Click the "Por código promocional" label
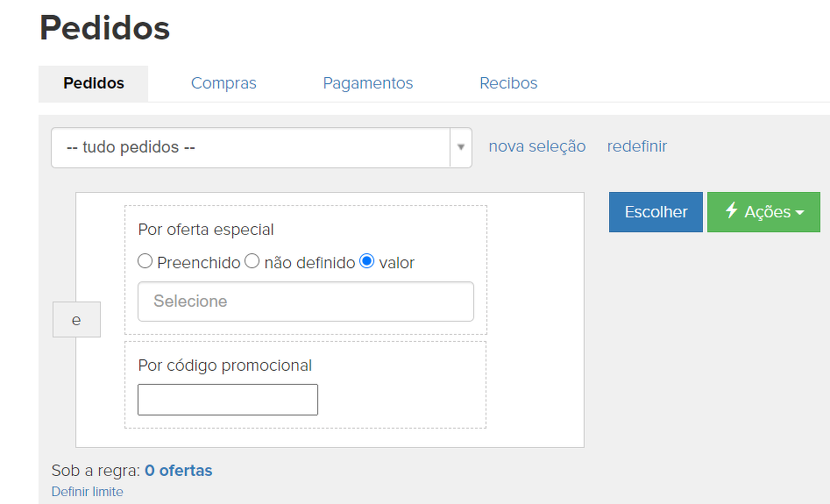 pyautogui.click(x=225, y=366)
